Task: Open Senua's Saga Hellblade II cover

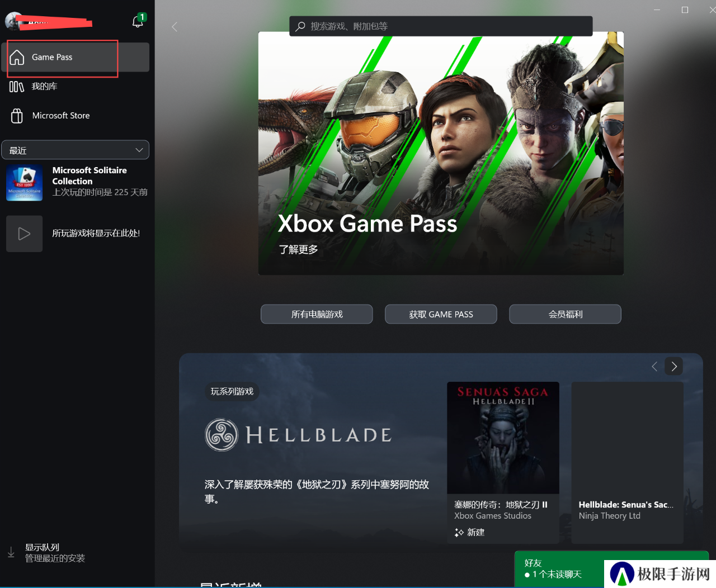Action: (x=503, y=438)
